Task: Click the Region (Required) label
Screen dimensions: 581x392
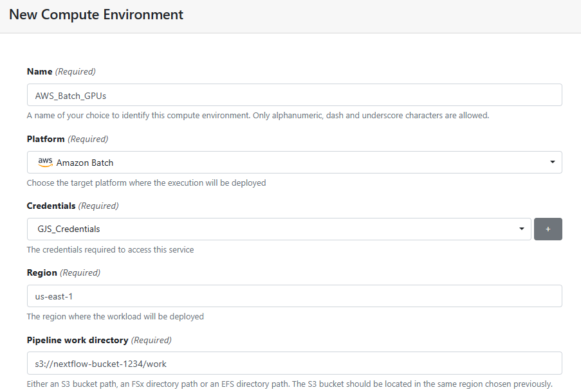Action: [x=63, y=273]
